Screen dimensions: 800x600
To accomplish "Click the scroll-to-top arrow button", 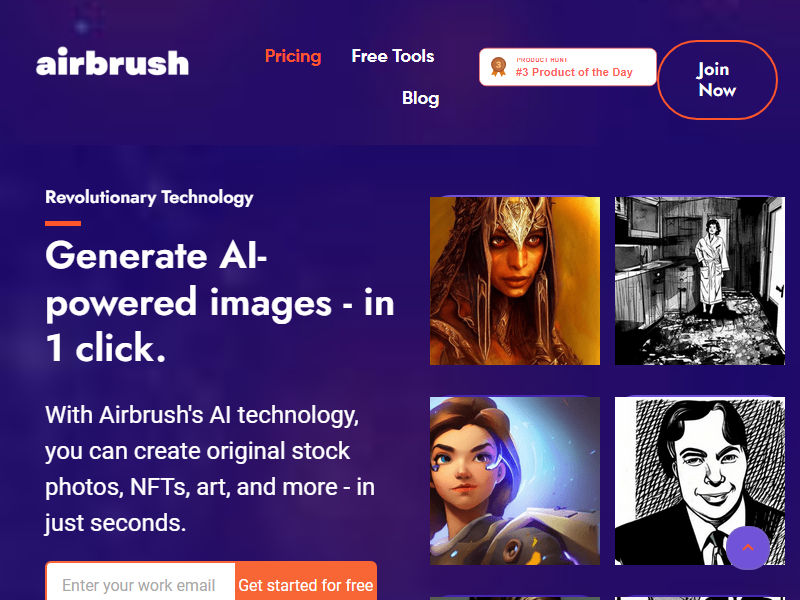I will (748, 548).
